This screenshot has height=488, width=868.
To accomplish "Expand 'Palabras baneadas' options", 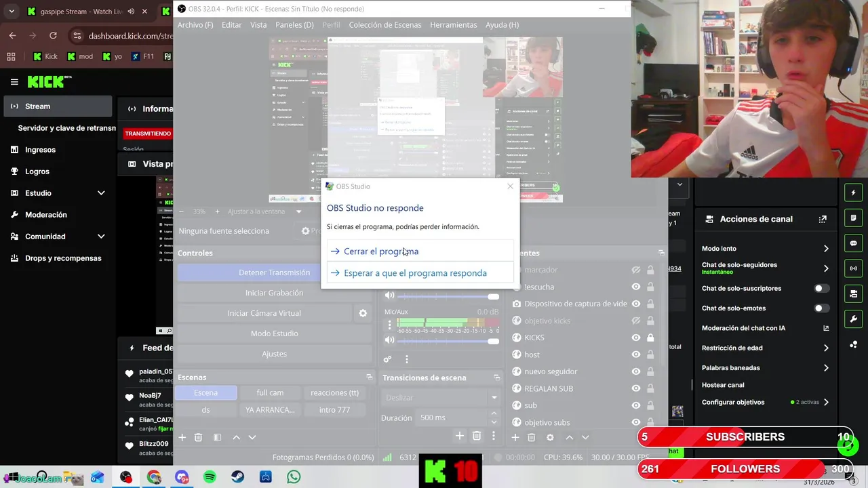I will click(x=825, y=368).
